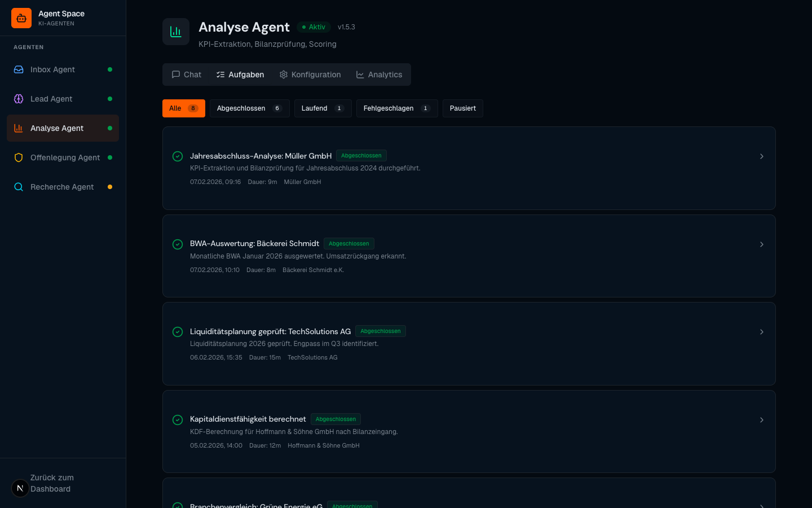Open the Konfiguration tab
This screenshot has height=508, width=812.
(310, 75)
